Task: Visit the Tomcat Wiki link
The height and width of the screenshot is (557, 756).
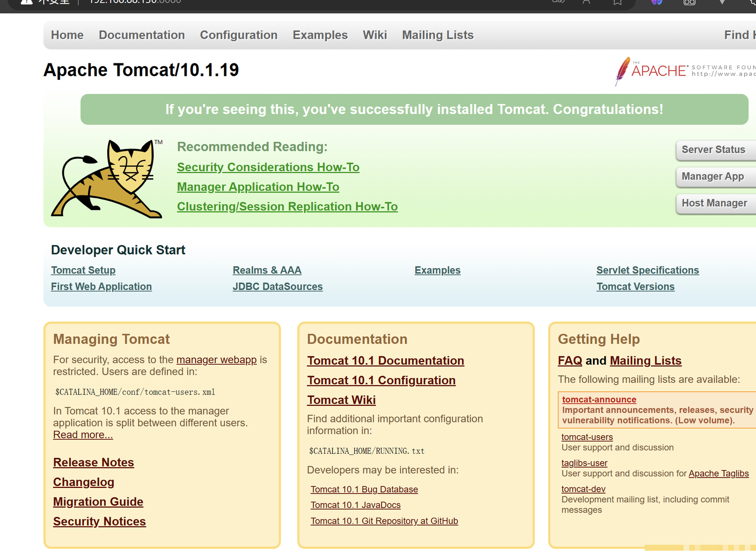Action: tap(341, 400)
